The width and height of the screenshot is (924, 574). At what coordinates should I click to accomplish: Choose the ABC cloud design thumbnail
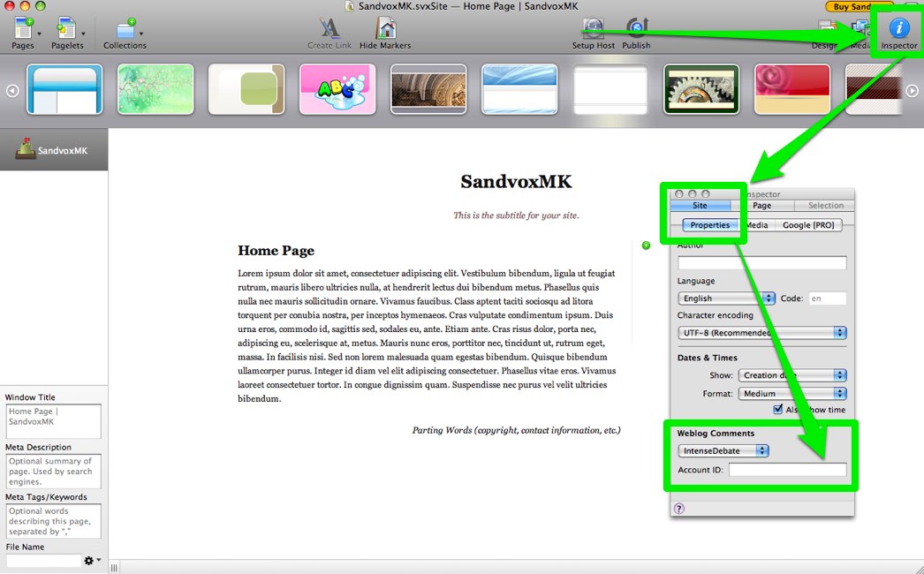(x=337, y=89)
